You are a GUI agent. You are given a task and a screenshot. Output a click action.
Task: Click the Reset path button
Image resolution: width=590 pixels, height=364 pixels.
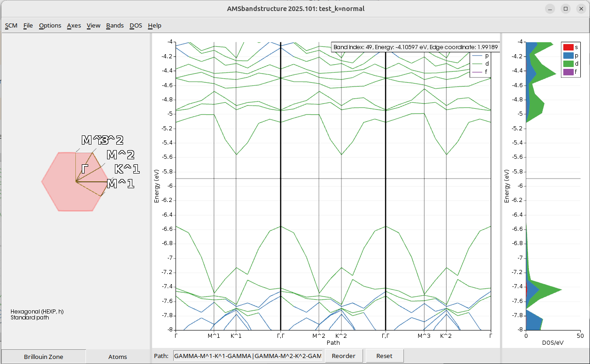point(384,356)
